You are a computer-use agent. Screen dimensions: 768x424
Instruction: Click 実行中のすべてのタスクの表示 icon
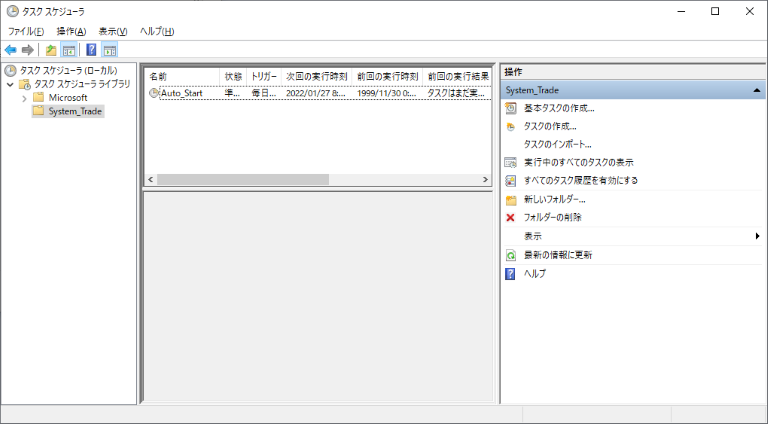[511, 162]
